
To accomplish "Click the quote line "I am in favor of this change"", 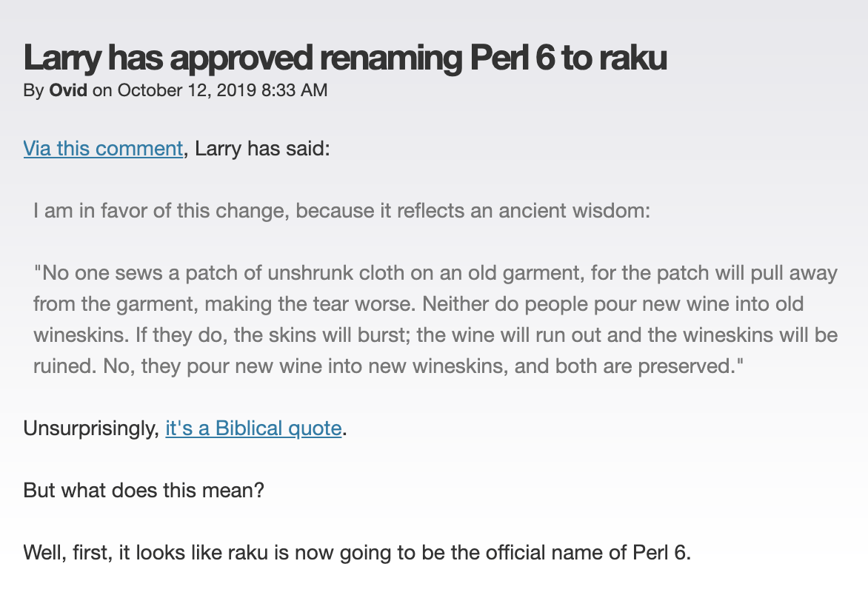I will pos(161,211).
